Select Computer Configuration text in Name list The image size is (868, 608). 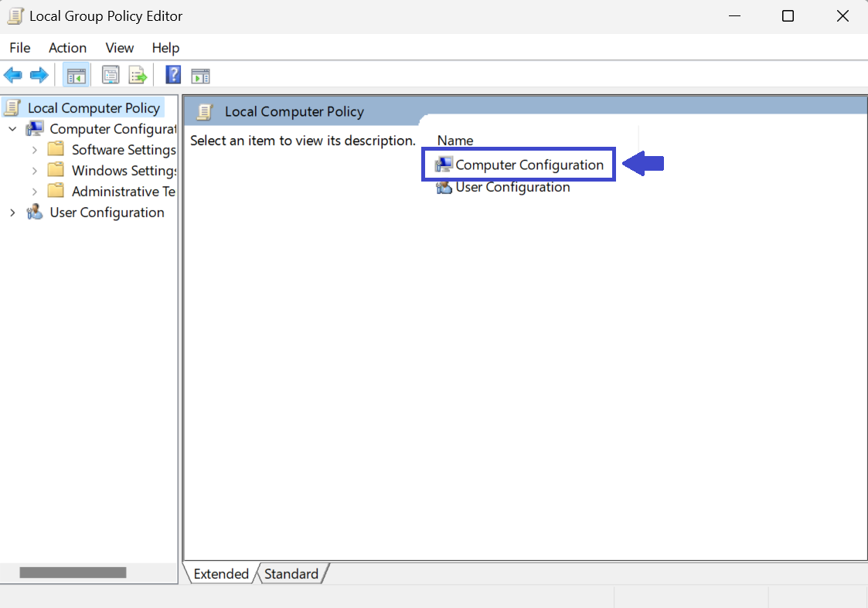tap(529, 165)
